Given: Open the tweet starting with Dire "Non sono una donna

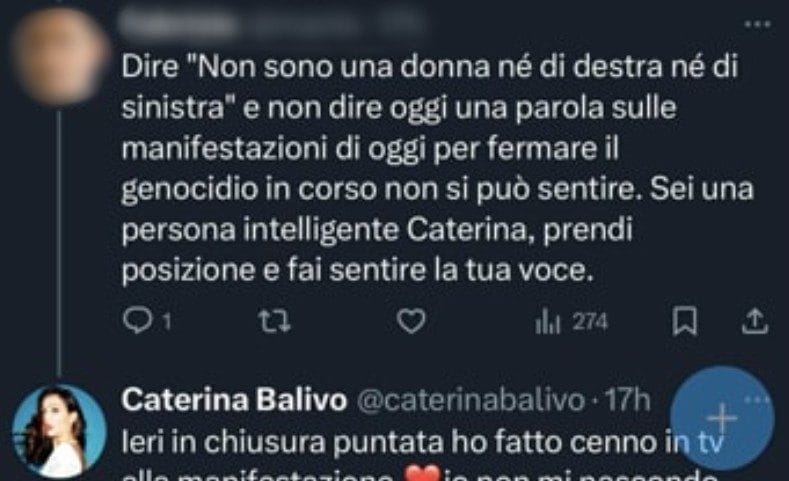Looking at the screenshot, I should 437,169.
